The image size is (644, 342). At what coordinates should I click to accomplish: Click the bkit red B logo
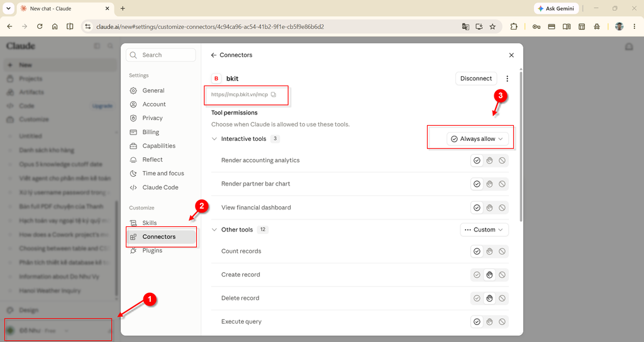[216, 79]
